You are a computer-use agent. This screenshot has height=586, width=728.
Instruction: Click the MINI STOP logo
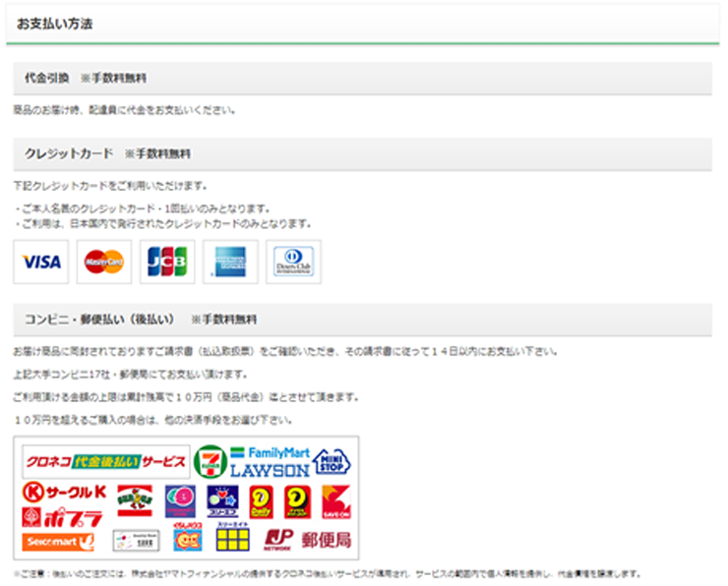332,461
